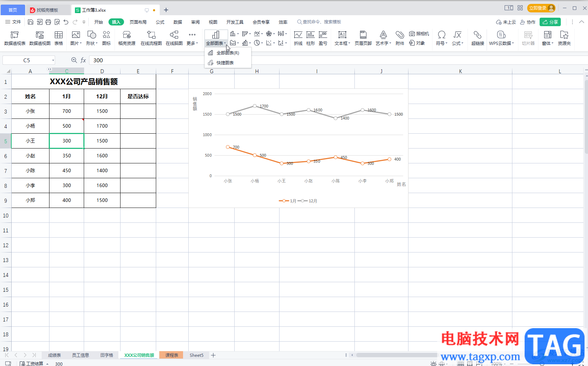Image resolution: width=588 pixels, height=366 pixels.
Task: Choose 快捷图表 from the dropdown menu
Action: [228, 63]
